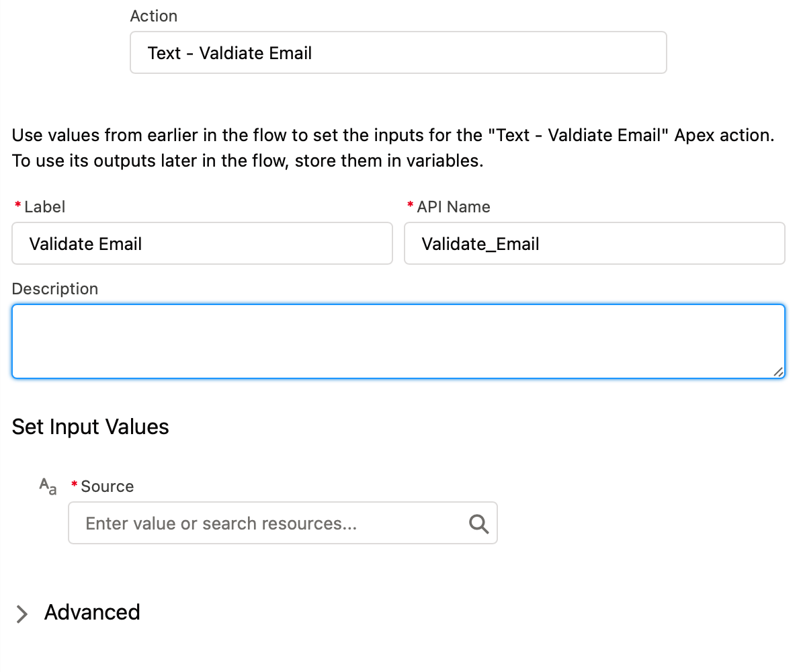Select the text-type indicator beside Source

coord(47,487)
